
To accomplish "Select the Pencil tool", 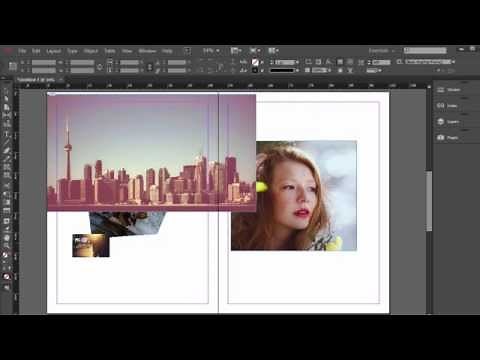I will [x=6, y=159].
